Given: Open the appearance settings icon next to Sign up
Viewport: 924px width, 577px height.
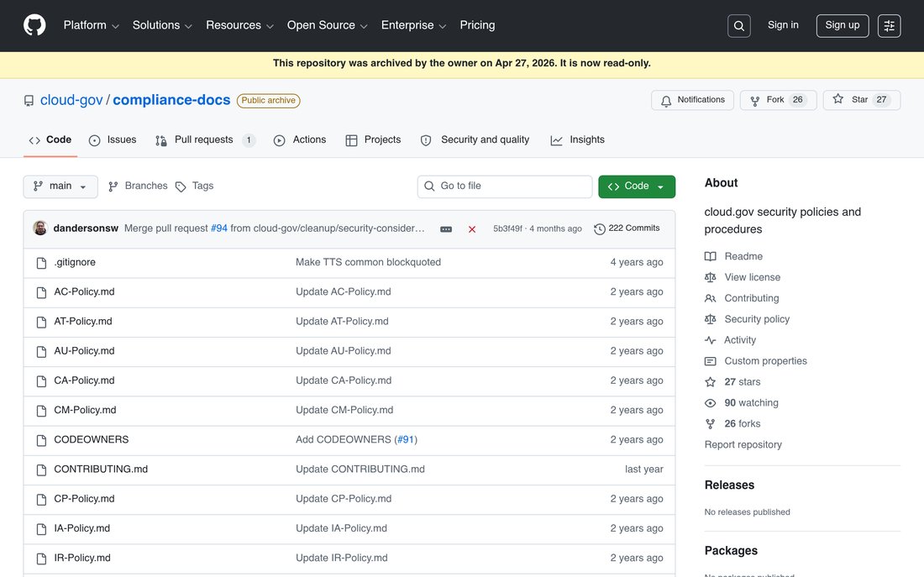Looking at the screenshot, I should click(x=889, y=26).
